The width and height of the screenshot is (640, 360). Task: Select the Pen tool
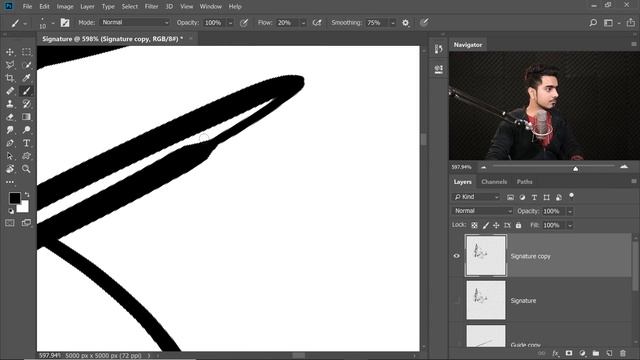[x=10, y=143]
